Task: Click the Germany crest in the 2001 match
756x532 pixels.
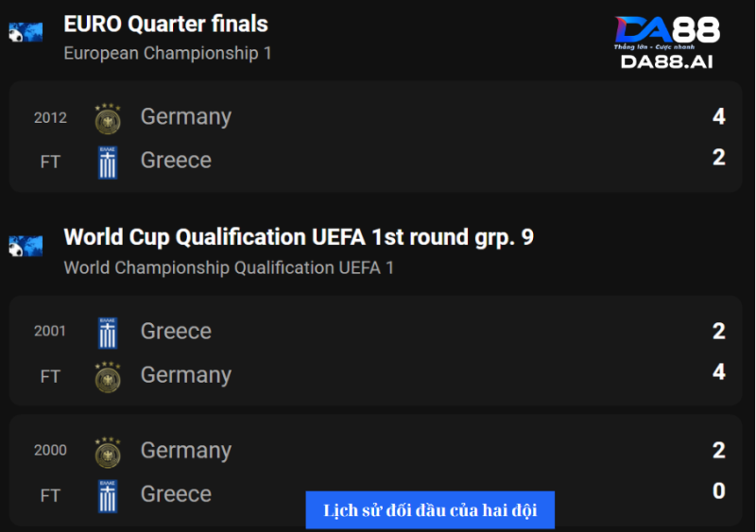Action: pos(108,377)
